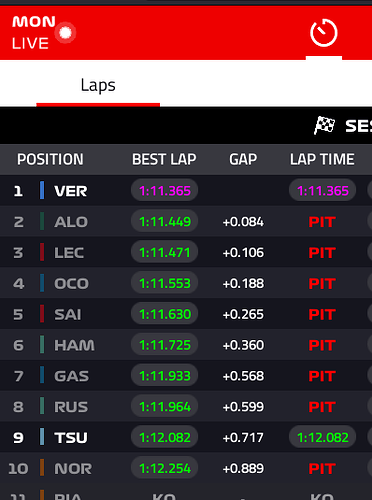Click OCO's 1:11.553 best lap pill
This screenshot has width=372, height=500.
[165, 283]
